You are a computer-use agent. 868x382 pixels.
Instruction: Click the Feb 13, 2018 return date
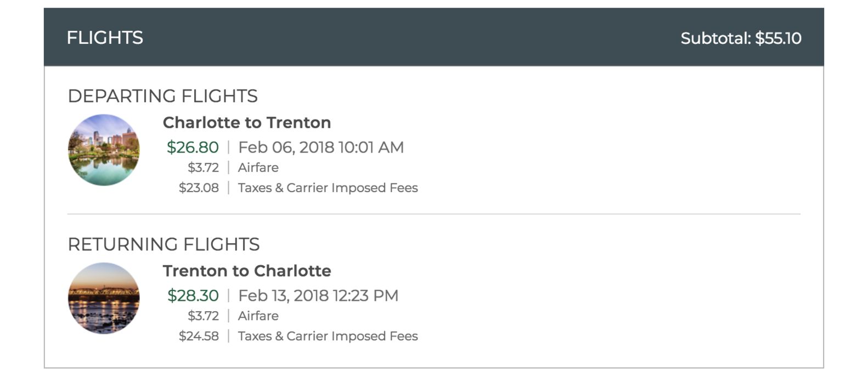(318, 295)
